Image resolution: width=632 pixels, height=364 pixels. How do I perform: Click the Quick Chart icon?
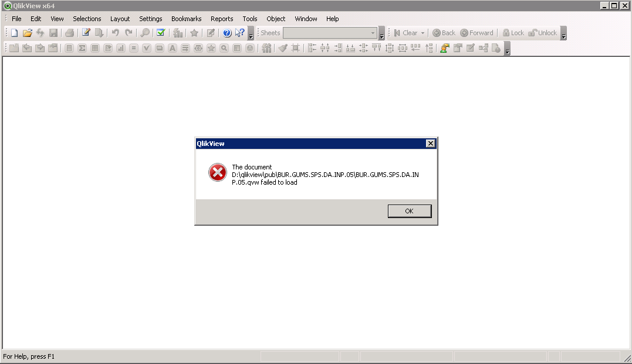(178, 33)
